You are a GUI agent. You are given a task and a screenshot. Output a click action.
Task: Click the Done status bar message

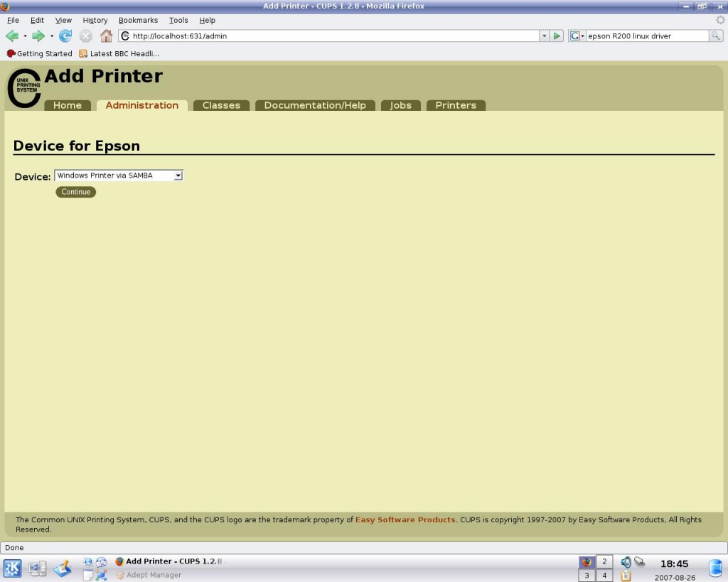point(14,548)
